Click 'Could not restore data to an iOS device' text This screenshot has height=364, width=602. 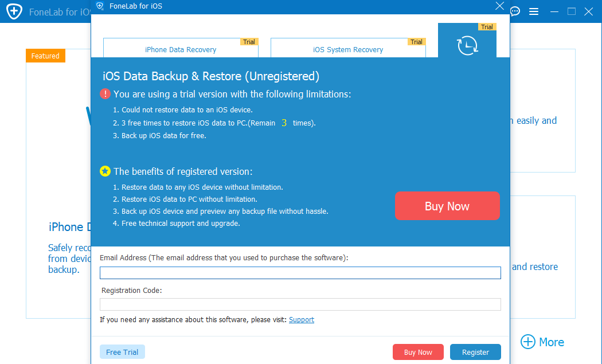(187, 110)
